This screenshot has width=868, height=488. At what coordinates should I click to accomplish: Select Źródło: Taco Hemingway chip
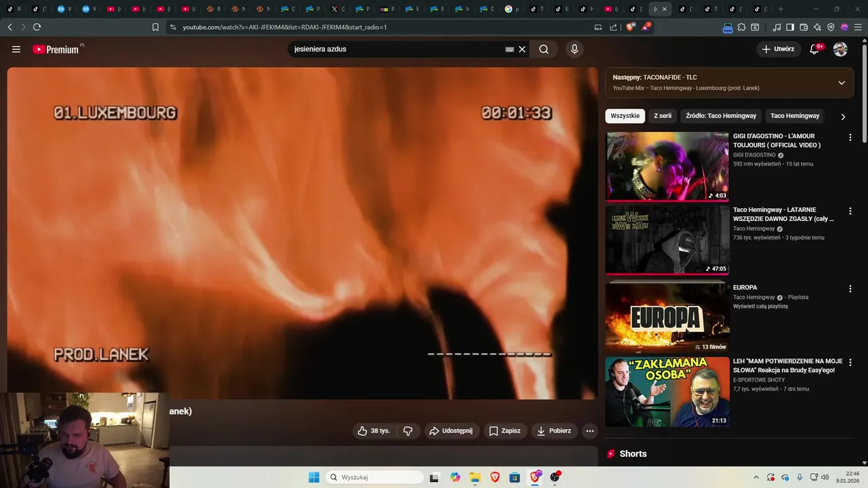[721, 116]
